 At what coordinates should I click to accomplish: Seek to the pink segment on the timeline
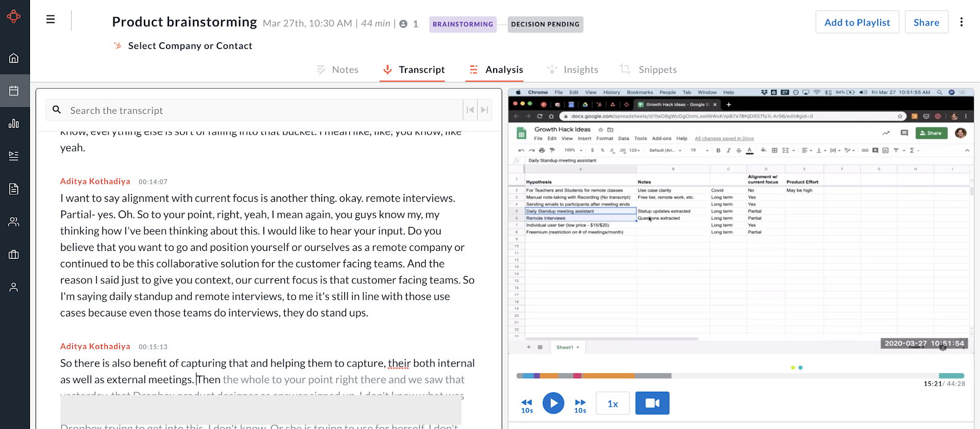pyautogui.click(x=576, y=376)
